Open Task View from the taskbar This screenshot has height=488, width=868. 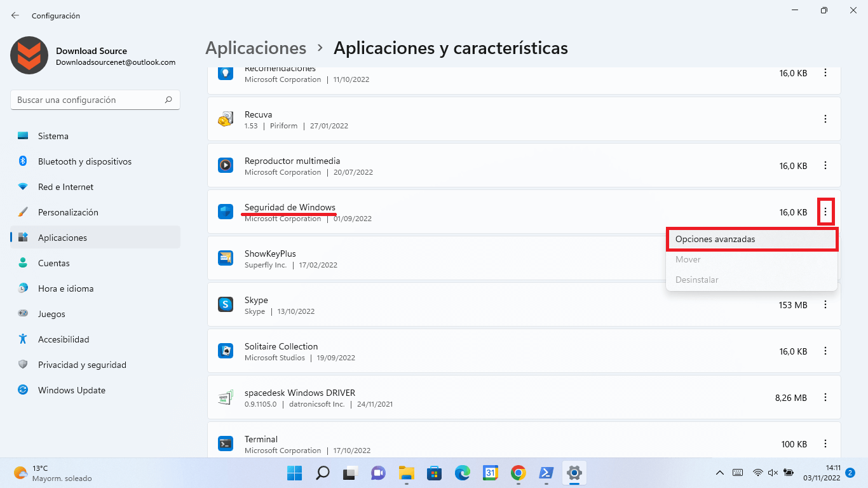coord(351,473)
